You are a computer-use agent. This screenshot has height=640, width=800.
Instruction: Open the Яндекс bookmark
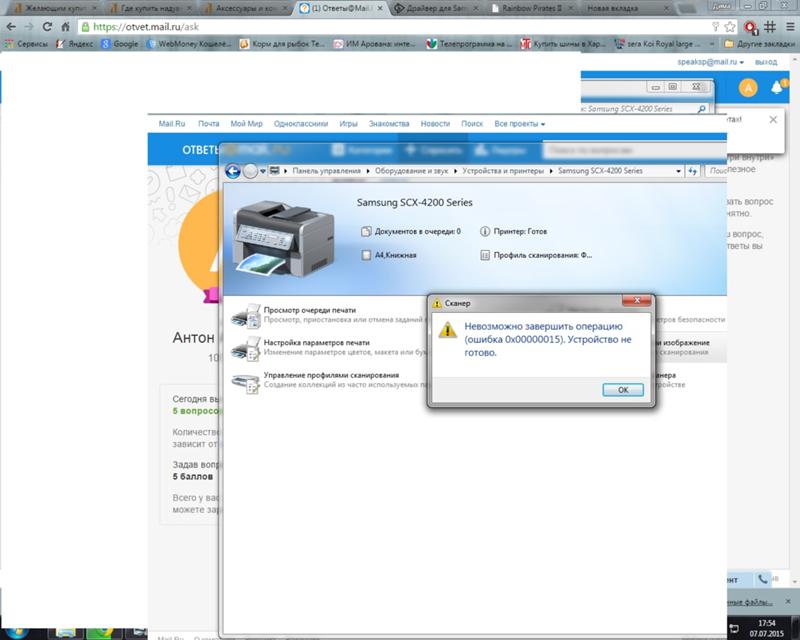[x=75, y=44]
